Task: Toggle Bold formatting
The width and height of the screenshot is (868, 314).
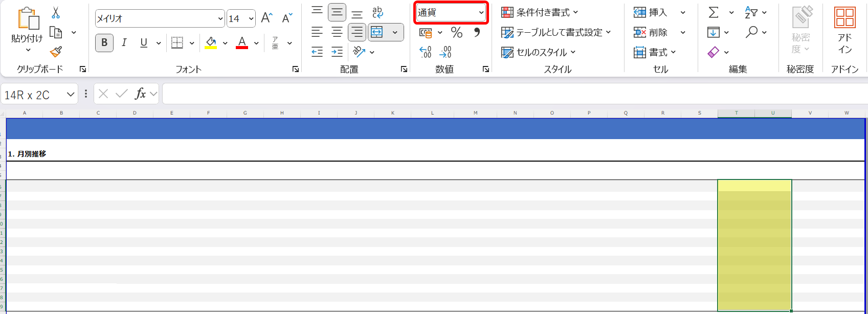Action: (104, 43)
